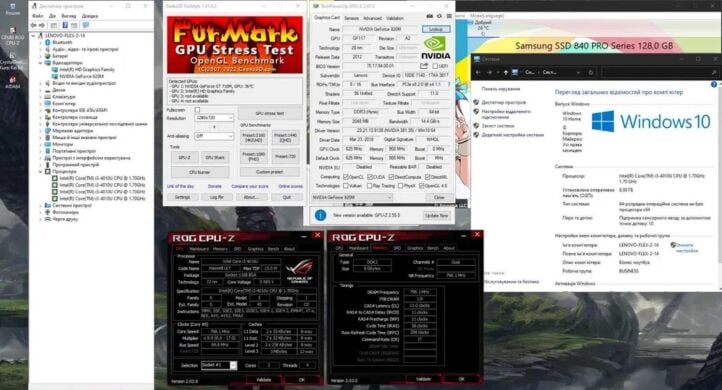This screenshot has width=722, height=390.
Task: Switch to the Sensors tab in GPU-Z
Action: click(x=351, y=18)
